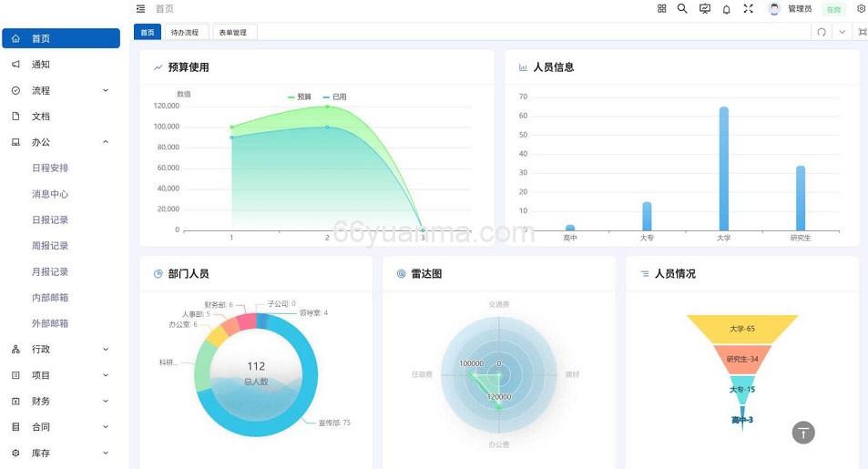Expand the 流程 menu chevron

tap(106, 90)
